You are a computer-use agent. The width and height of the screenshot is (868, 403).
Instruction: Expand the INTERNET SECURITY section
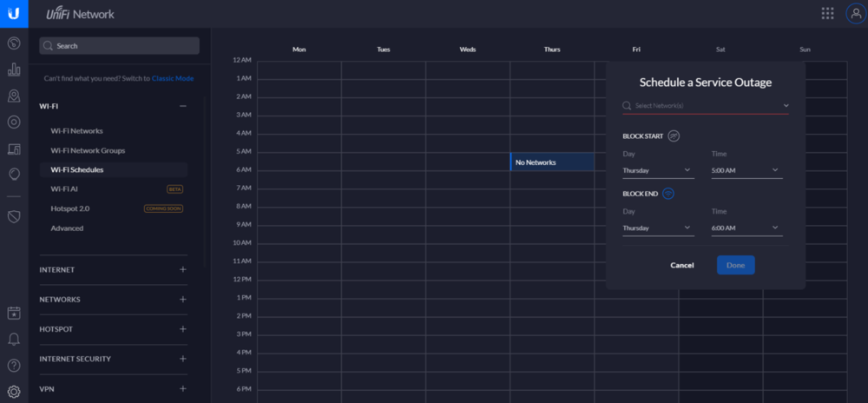pyautogui.click(x=183, y=359)
